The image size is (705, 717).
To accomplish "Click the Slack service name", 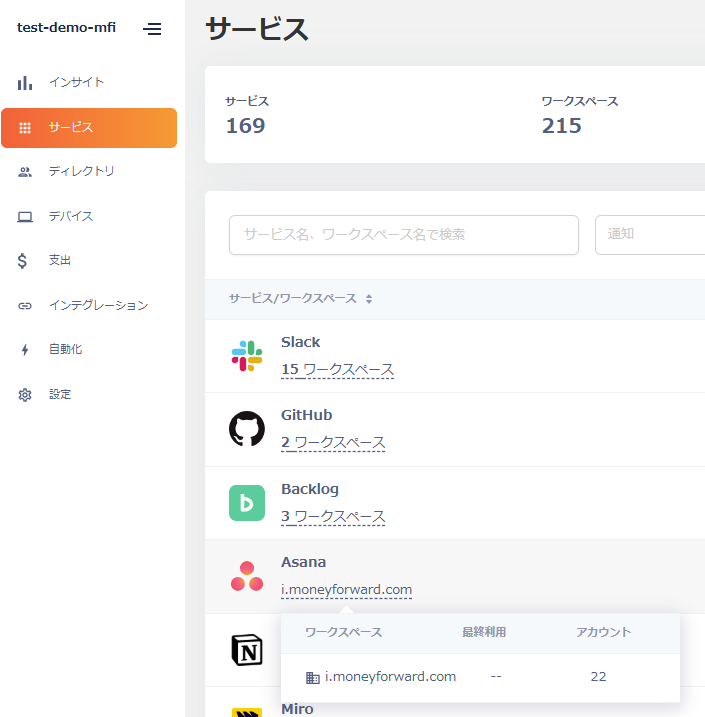I will click(300, 342).
